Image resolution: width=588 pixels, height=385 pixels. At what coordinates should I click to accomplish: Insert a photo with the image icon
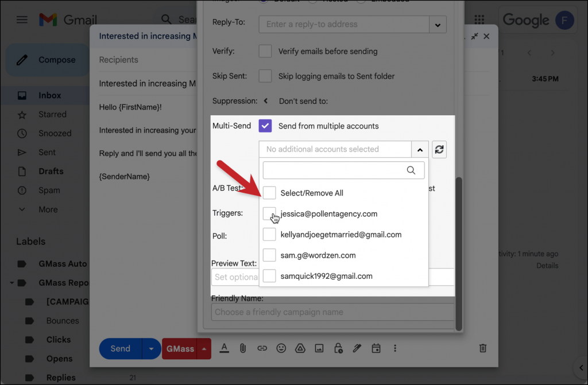(319, 348)
